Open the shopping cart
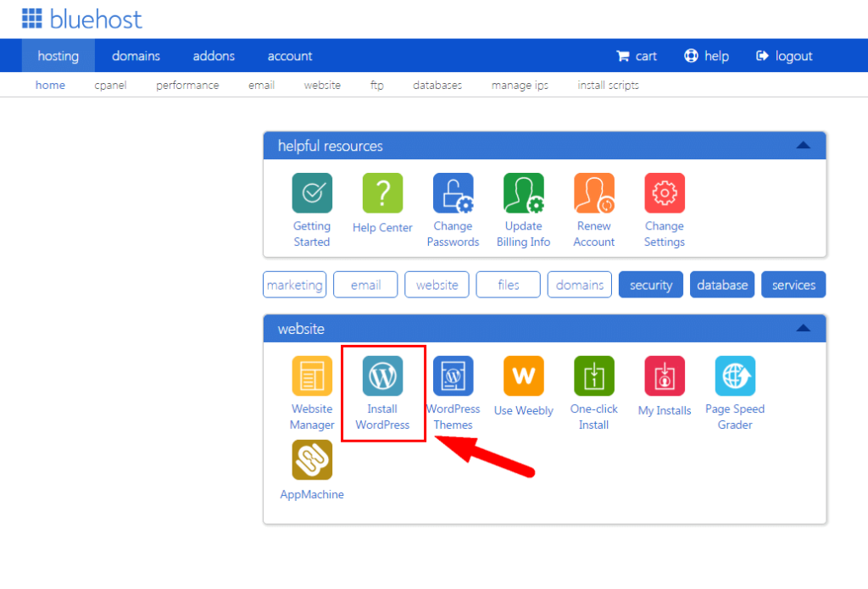The height and width of the screenshot is (589, 868). click(x=637, y=56)
